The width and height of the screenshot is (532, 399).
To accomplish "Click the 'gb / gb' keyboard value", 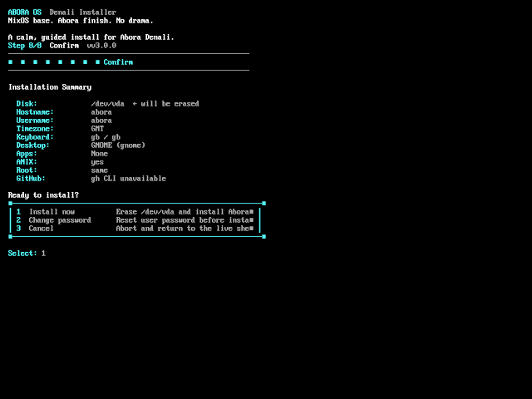I will [x=106, y=137].
